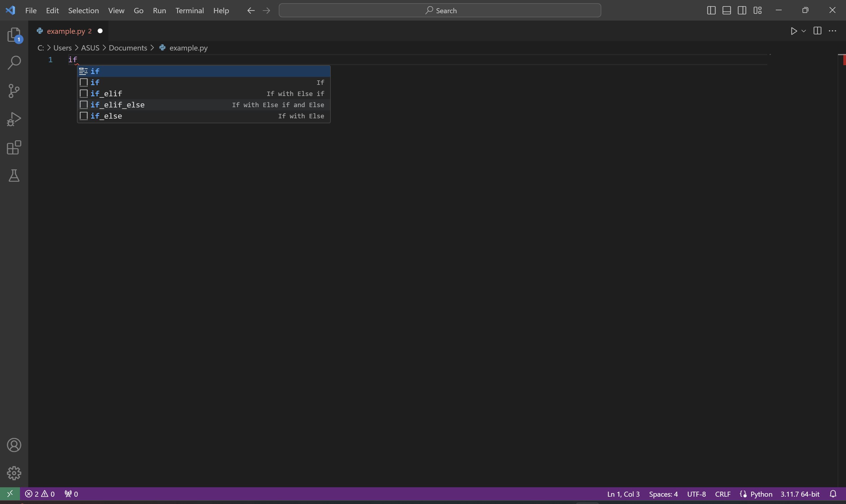Open the Accounts menu icon
Viewport: 846px width, 504px height.
(14, 445)
